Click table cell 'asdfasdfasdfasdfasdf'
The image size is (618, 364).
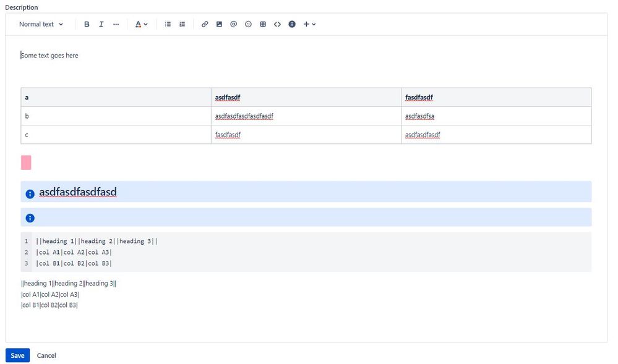(x=306, y=116)
